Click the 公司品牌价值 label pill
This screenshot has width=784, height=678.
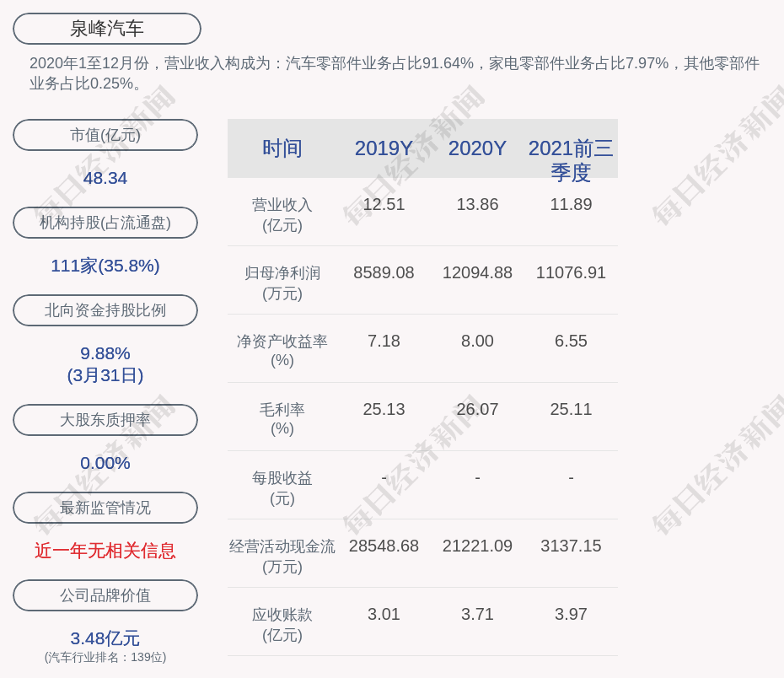[105, 595]
